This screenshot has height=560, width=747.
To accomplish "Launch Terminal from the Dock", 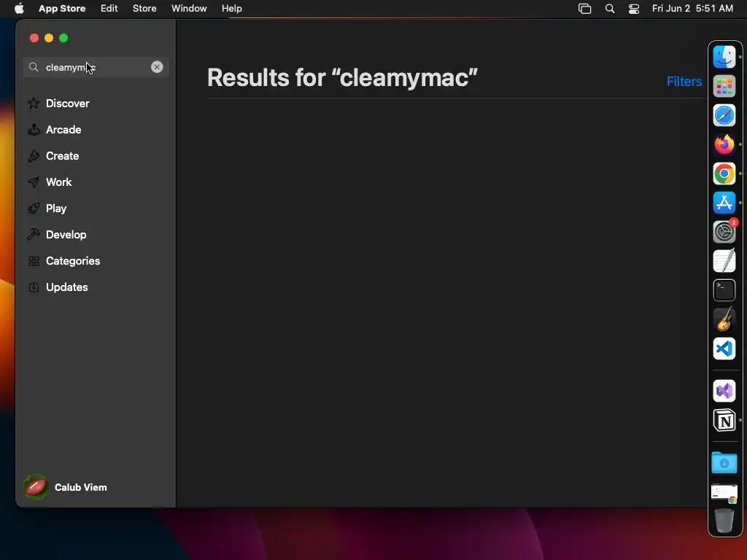I will click(724, 290).
